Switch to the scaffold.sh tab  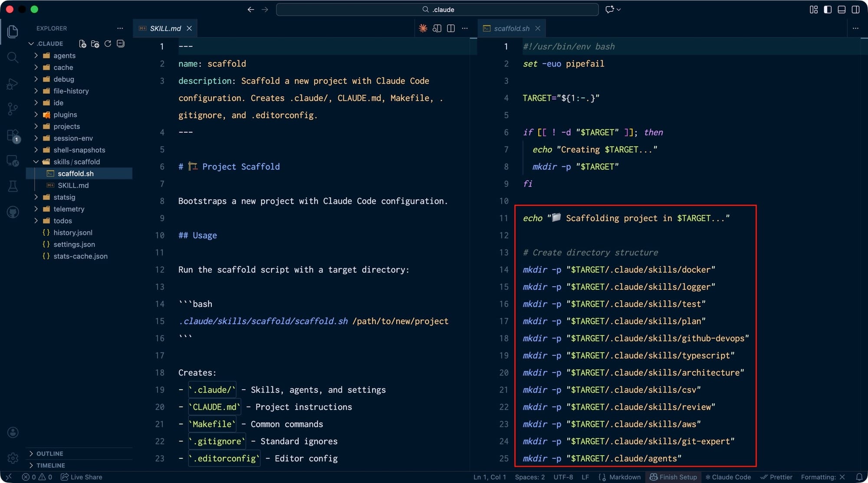point(511,28)
